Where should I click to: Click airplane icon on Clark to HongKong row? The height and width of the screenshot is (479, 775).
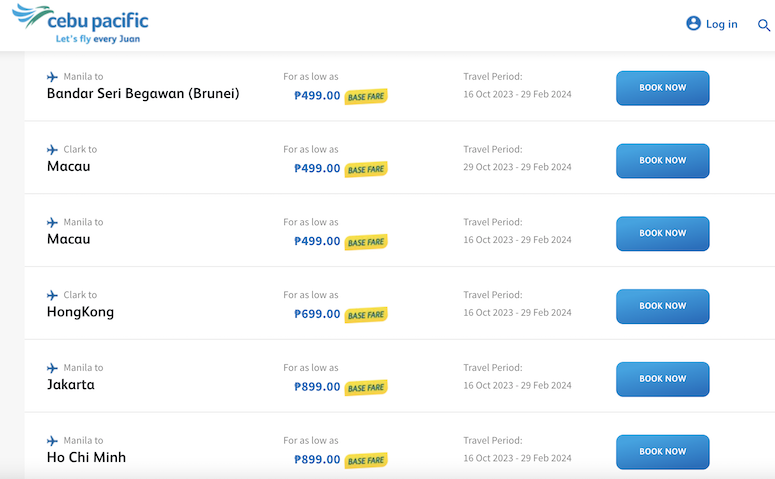click(52, 295)
